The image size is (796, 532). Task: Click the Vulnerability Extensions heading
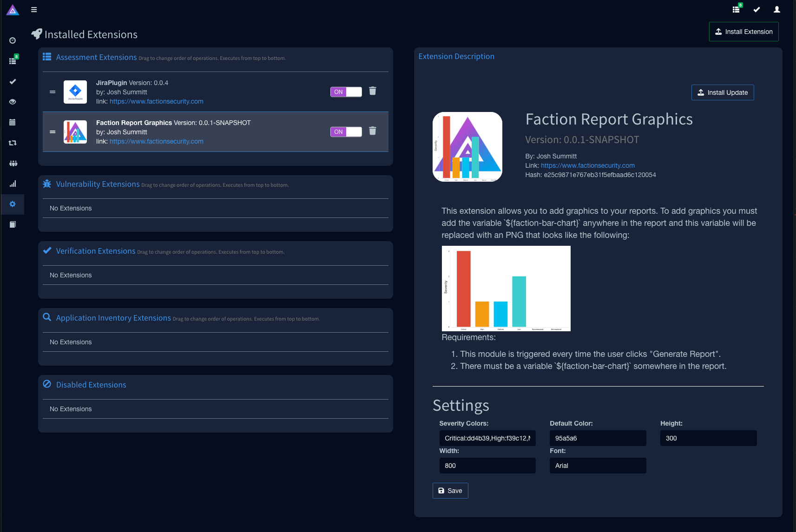tap(98, 184)
